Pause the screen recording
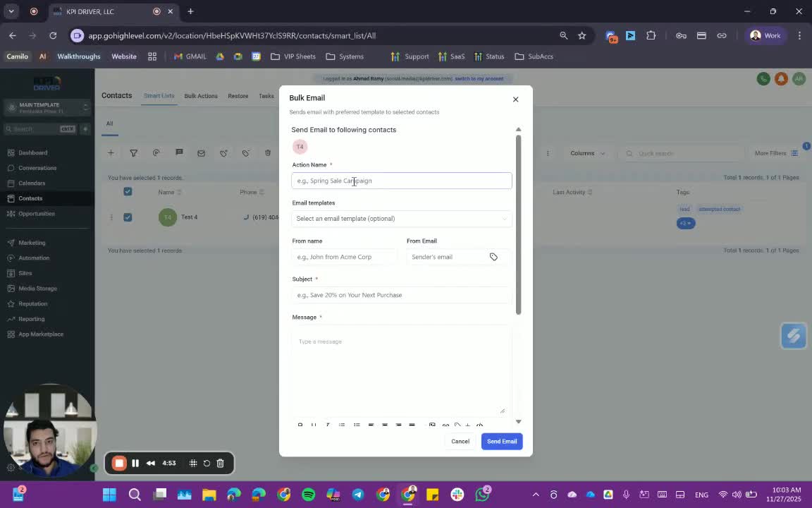The height and width of the screenshot is (508, 812). click(x=135, y=464)
